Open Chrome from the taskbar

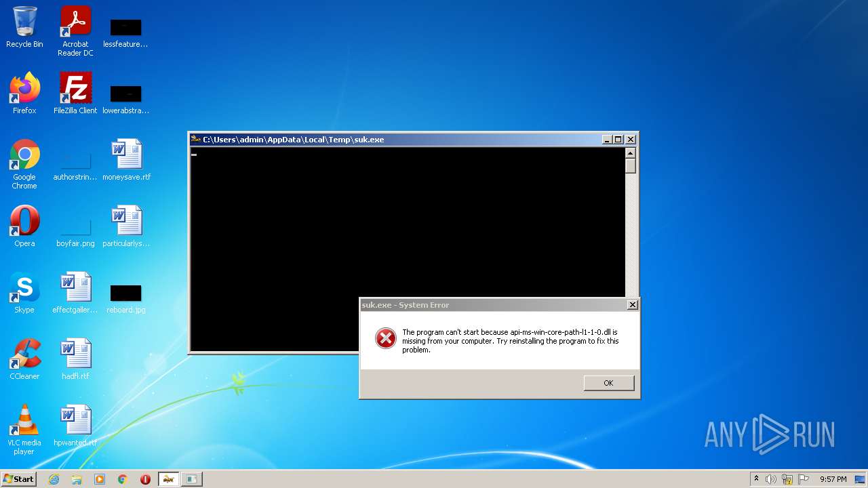tap(123, 479)
